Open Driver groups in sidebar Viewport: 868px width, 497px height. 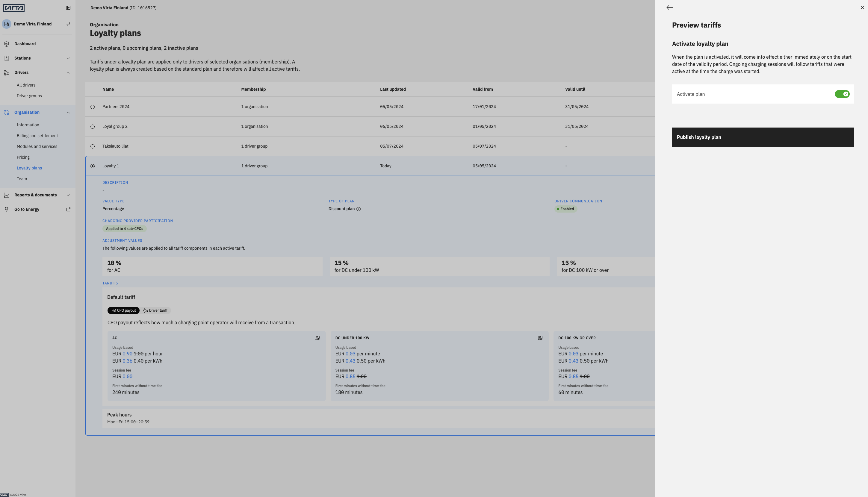[29, 96]
